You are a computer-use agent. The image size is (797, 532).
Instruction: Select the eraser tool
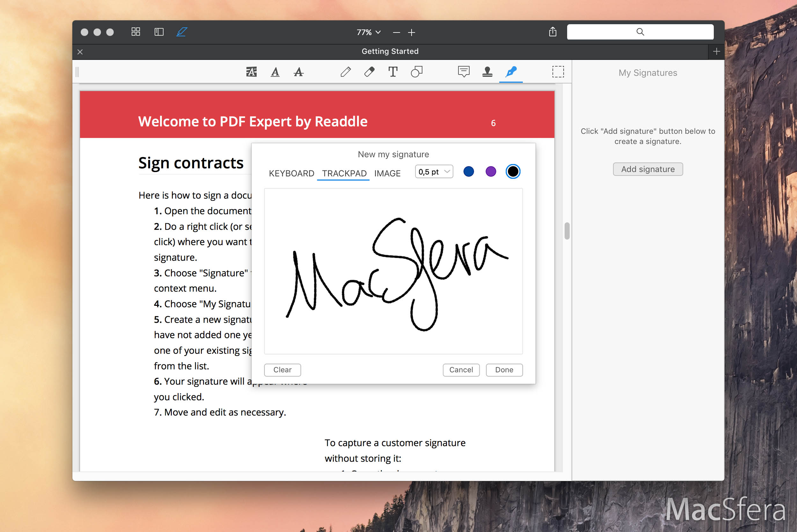point(369,72)
